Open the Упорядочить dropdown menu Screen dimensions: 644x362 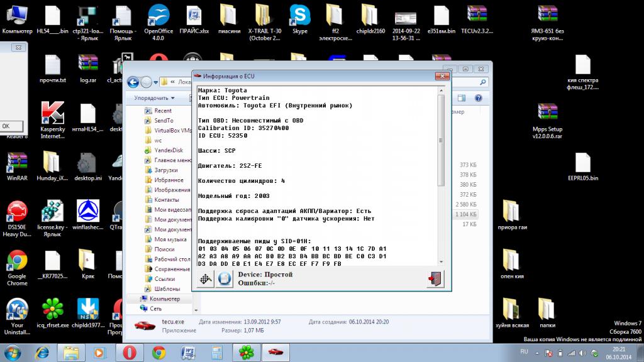click(154, 98)
